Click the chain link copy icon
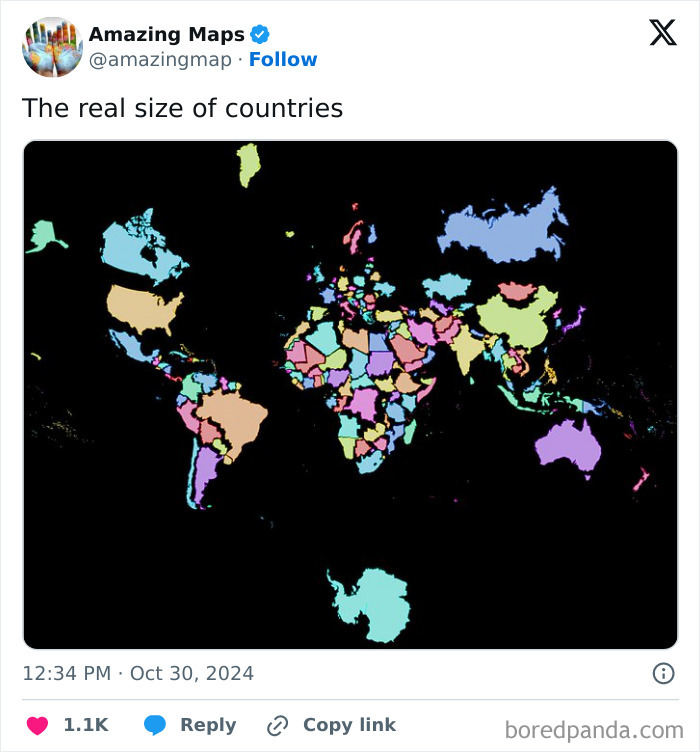700x752 pixels. click(278, 725)
